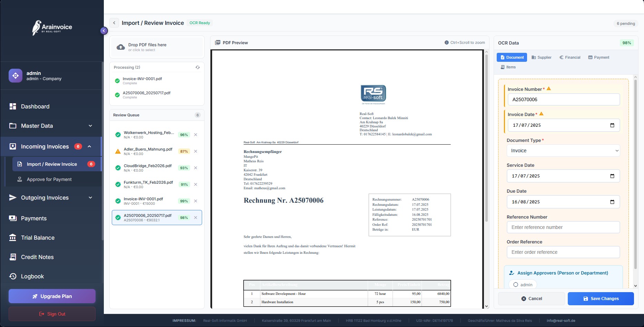644x327 pixels.
Task: Remove Wolkenwerk_Hosting file from the queue
Action: pyautogui.click(x=196, y=135)
